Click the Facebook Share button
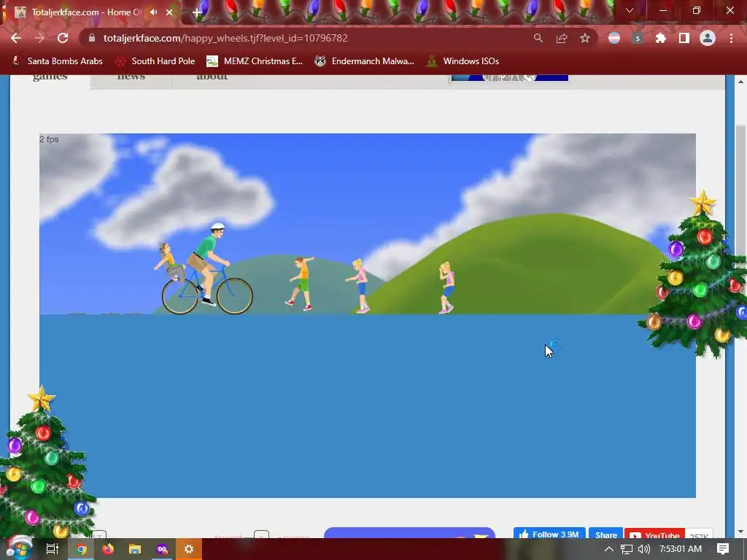 [x=605, y=533]
